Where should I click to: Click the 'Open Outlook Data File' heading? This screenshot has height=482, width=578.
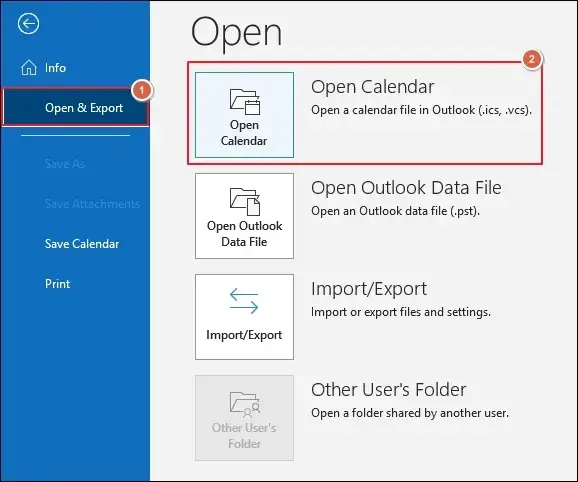pyautogui.click(x=406, y=188)
